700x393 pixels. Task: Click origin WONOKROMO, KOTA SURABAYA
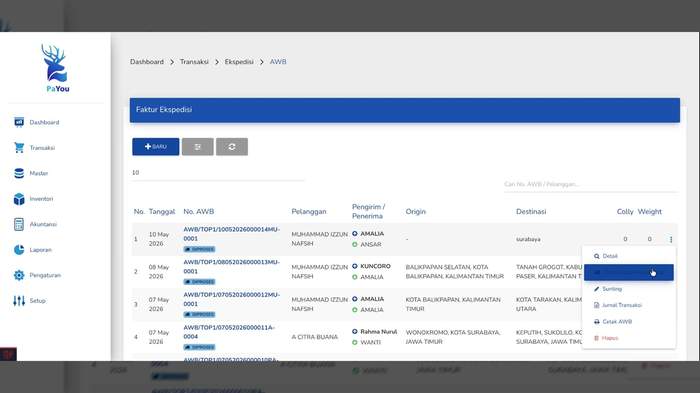(453, 337)
